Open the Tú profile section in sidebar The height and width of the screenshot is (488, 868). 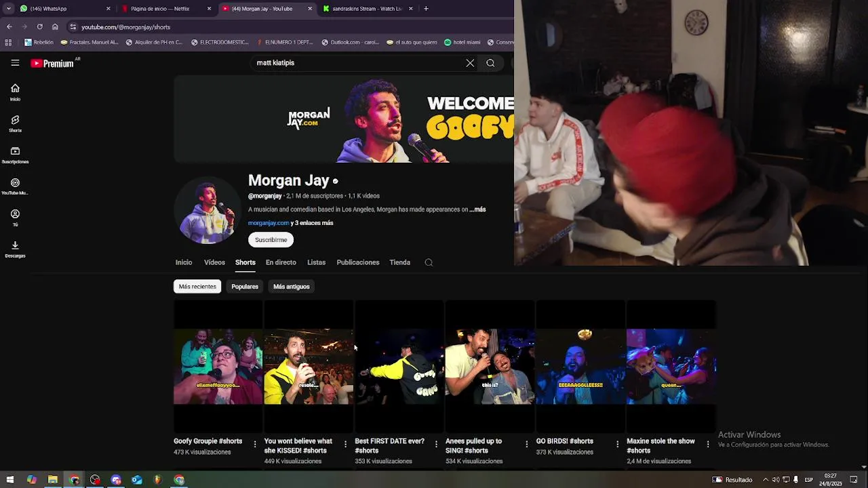point(15,218)
